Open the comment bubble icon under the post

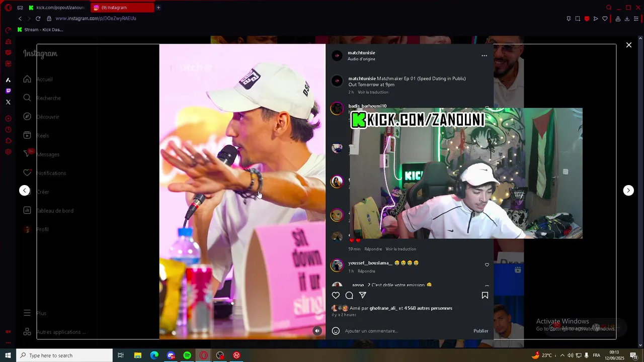click(x=349, y=296)
